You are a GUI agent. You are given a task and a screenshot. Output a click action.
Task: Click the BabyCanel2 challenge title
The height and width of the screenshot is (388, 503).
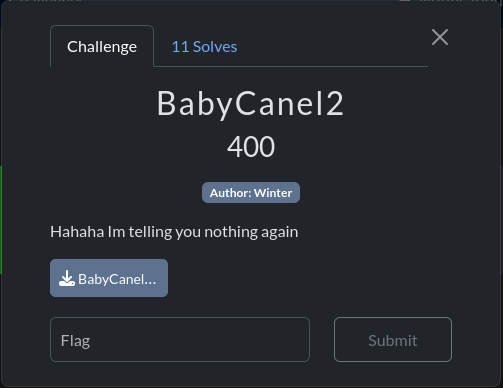[250, 104]
